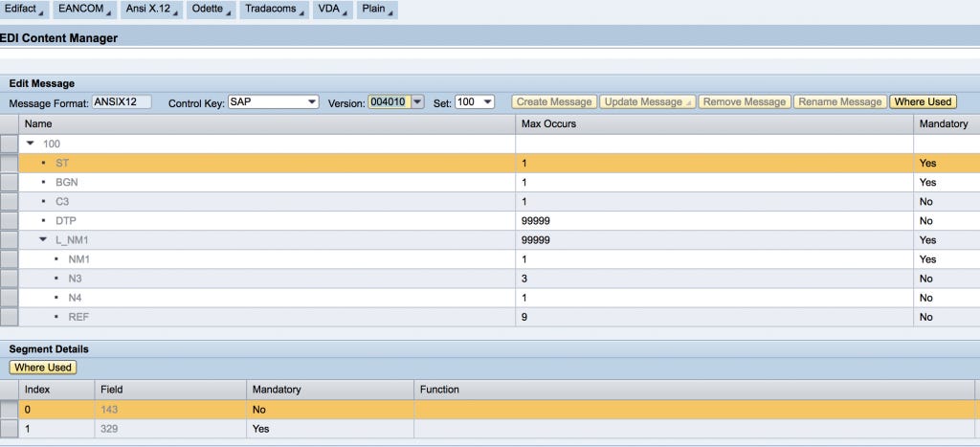Click the row selector beside BGN

tap(9, 183)
